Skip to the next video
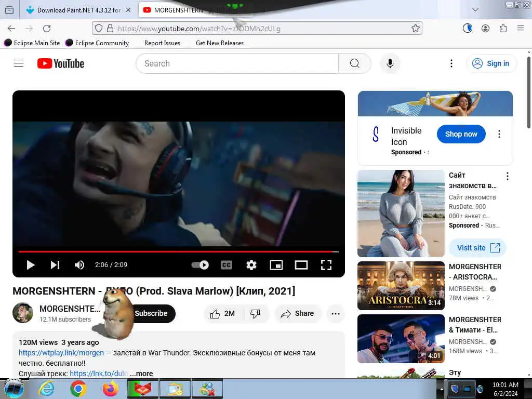The image size is (532, 399). click(55, 265)
